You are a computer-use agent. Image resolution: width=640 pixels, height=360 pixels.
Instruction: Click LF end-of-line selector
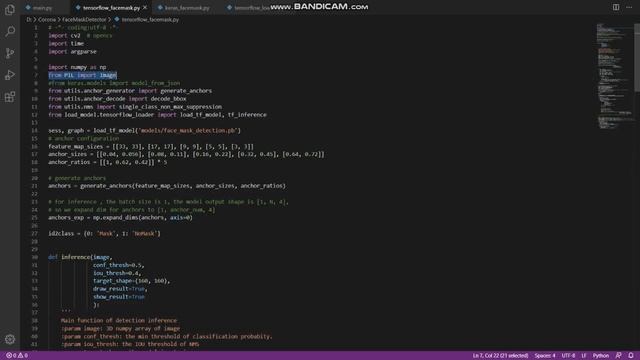(x=584, y=356)
